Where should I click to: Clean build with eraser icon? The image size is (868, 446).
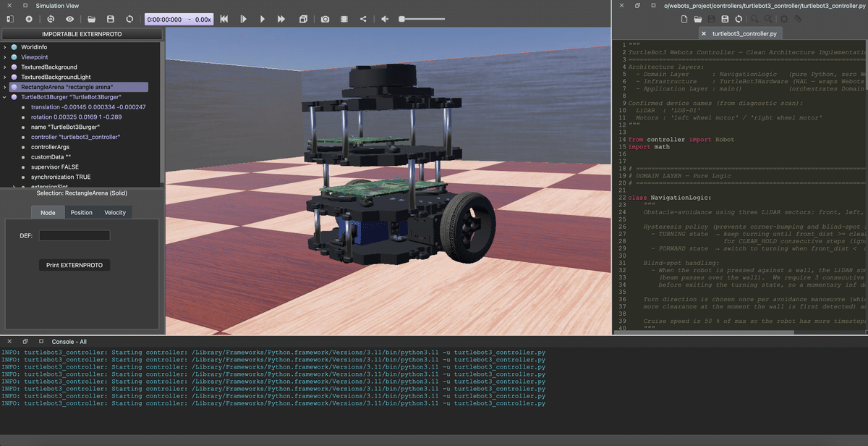tap(798, 19)
